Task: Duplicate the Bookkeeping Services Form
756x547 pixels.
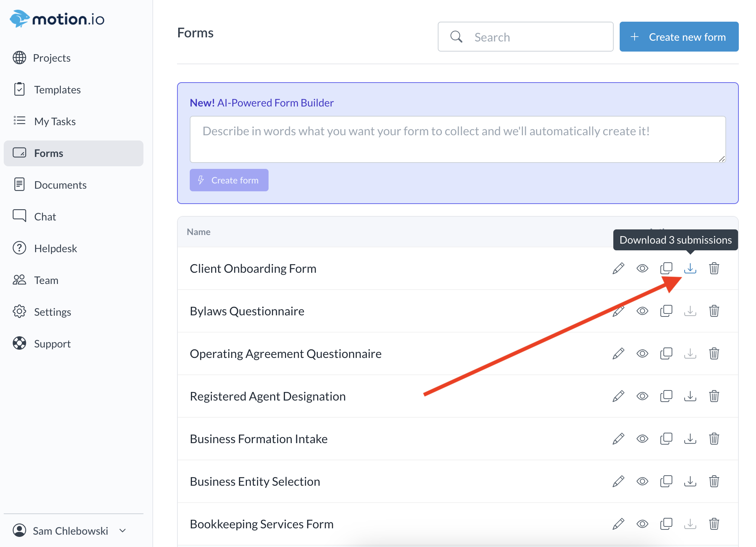Action: [x=666, y=524]
